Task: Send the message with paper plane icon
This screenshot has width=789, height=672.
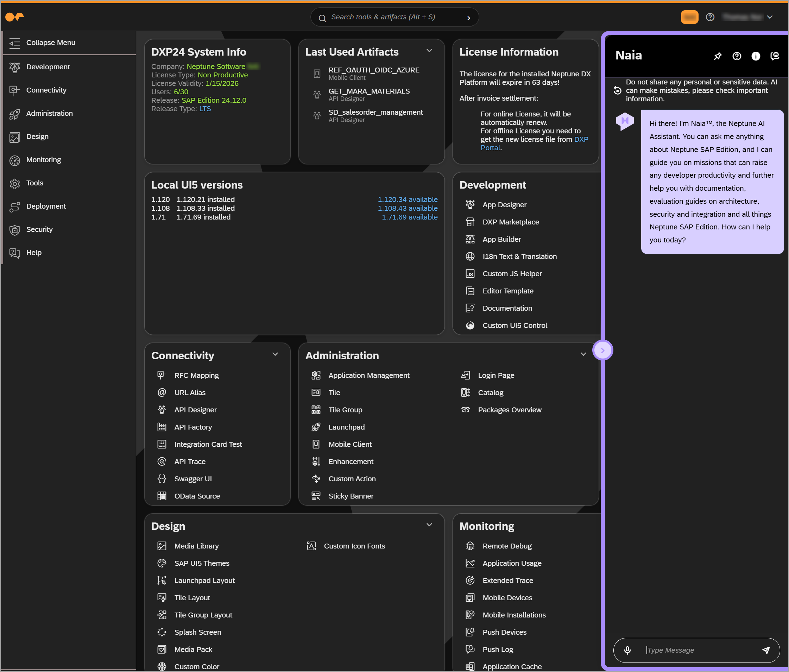Action: (x=766, y=650)
